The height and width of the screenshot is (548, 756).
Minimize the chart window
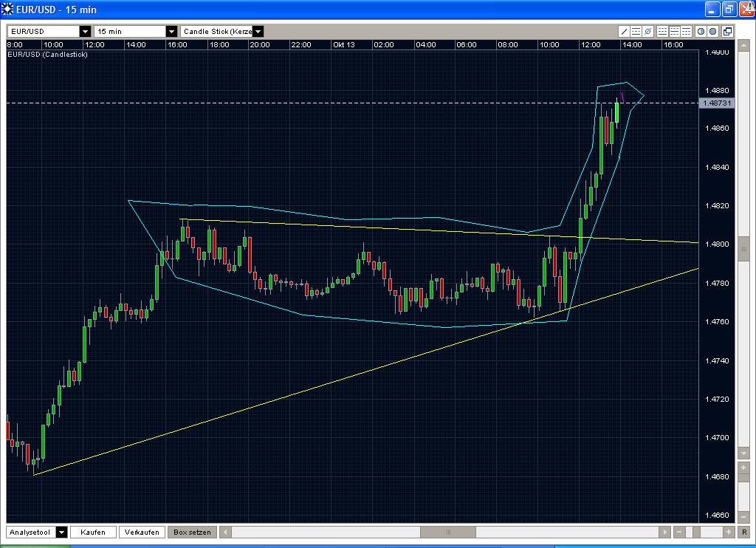(x=712, y=9)
